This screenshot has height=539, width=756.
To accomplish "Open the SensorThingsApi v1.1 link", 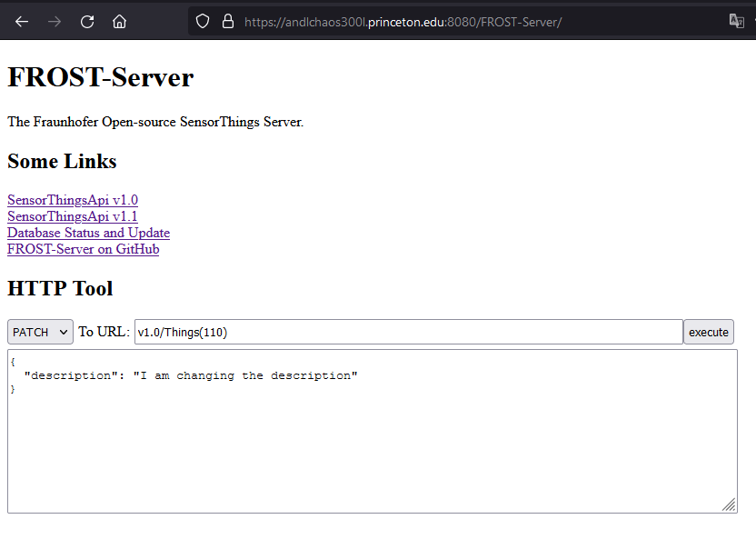I will pos(73,216).
